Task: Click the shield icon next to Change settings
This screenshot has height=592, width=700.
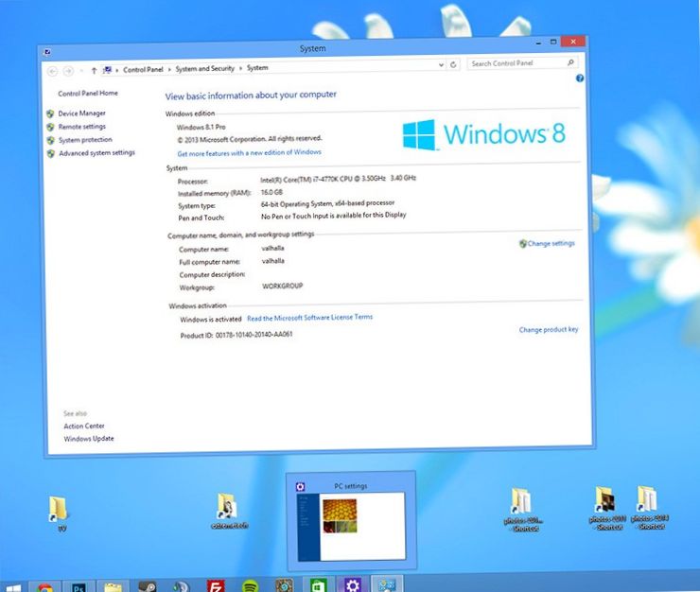Action: coord(523,244)
